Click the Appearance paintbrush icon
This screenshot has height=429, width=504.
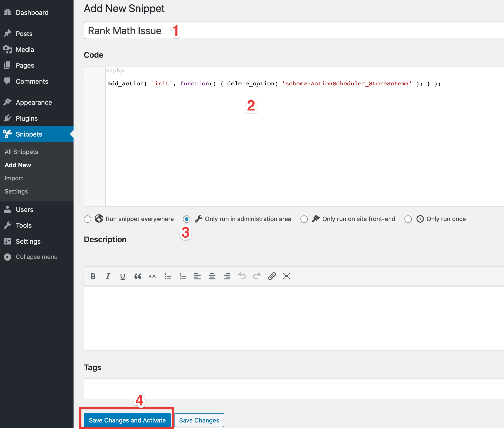(x=7, y=102)
